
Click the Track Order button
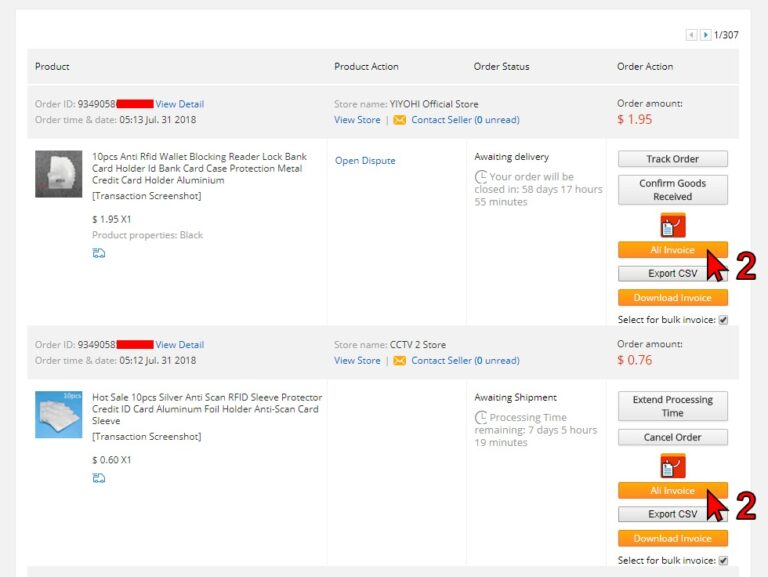point(672,159)
